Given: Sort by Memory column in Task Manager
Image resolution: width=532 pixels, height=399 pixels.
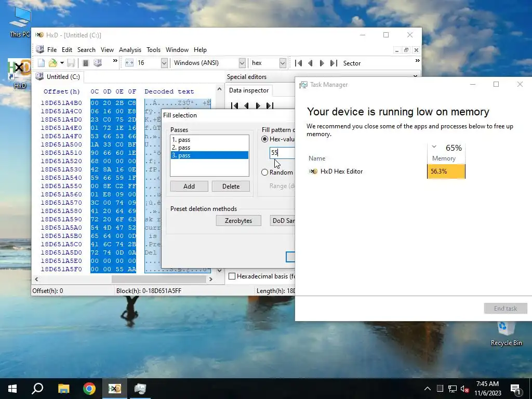Looking at the screenshot, I should coord(446,153).
